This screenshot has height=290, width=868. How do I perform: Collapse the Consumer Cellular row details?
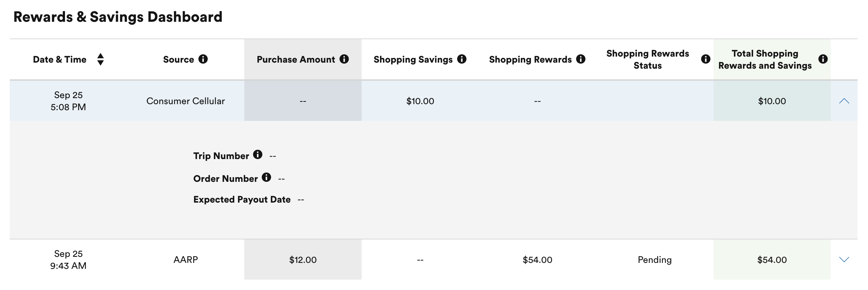(844, 101)
